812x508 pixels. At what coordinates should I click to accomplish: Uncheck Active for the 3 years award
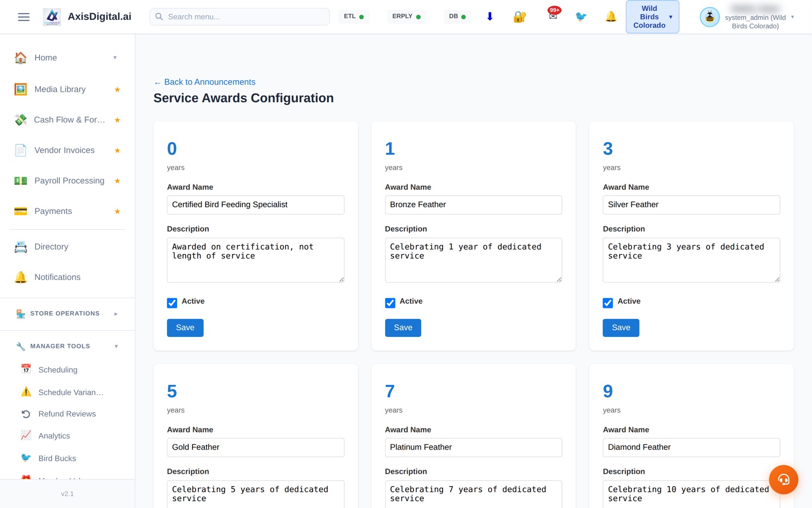coord(608,303)
